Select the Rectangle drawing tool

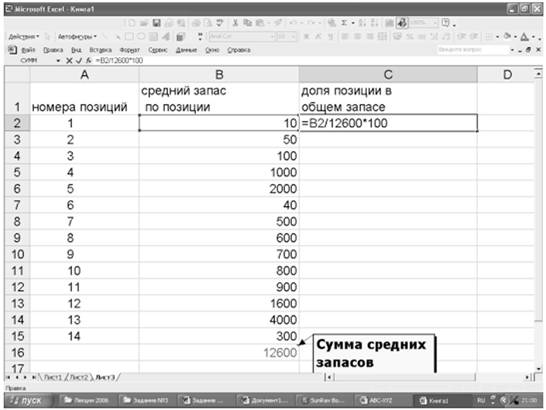tap(129, 36)
